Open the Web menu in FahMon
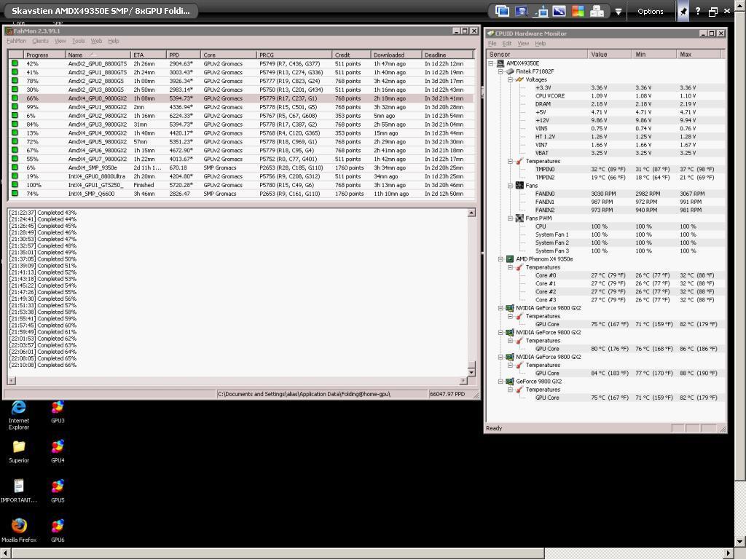 [96, 41]
